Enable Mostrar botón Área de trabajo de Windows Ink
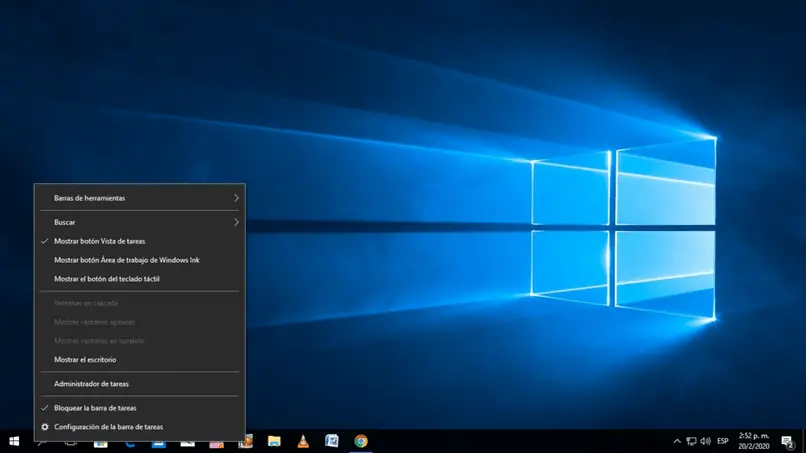806x453 pixels. pos(140,260)
